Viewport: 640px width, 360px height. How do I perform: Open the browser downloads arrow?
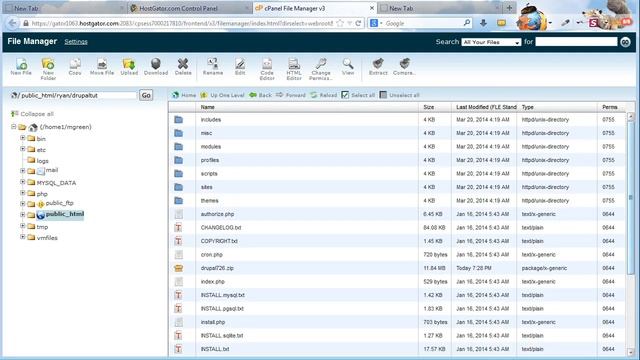(483, 23)
